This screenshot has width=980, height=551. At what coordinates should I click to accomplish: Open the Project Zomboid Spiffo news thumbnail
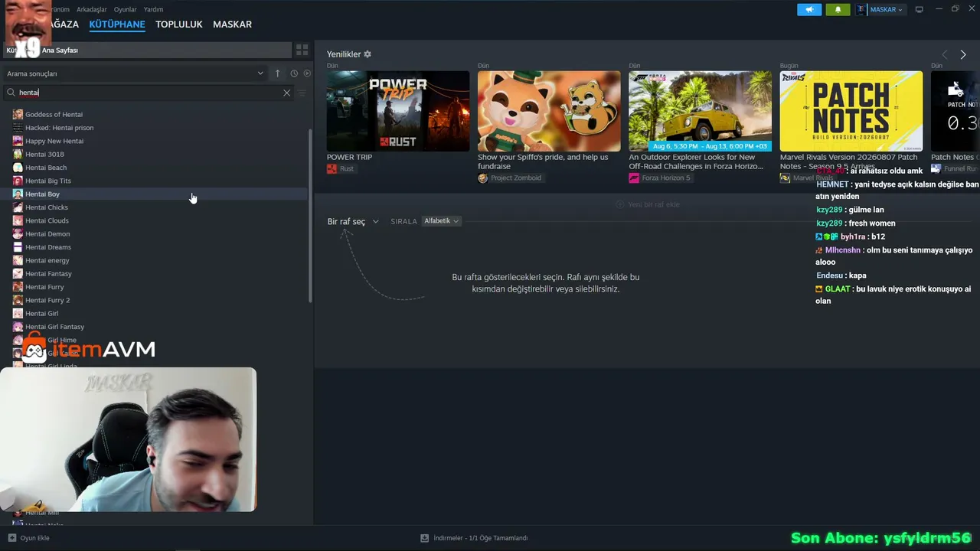tap(549, 111)
